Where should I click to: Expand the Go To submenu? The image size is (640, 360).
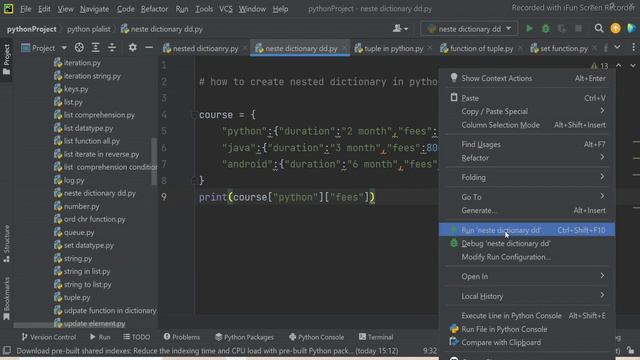(527, 197)
